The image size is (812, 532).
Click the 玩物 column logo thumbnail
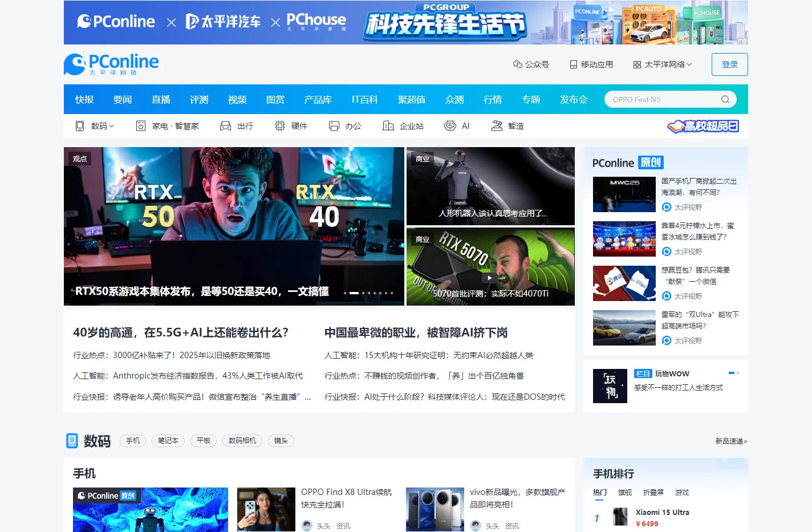610,386
